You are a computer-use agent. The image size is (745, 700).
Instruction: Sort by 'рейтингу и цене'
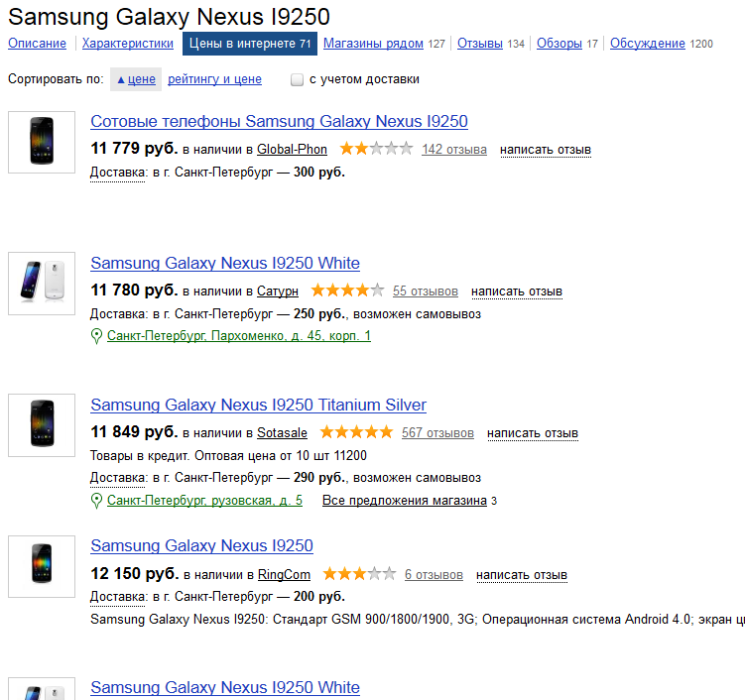click(x=214, y=79)
